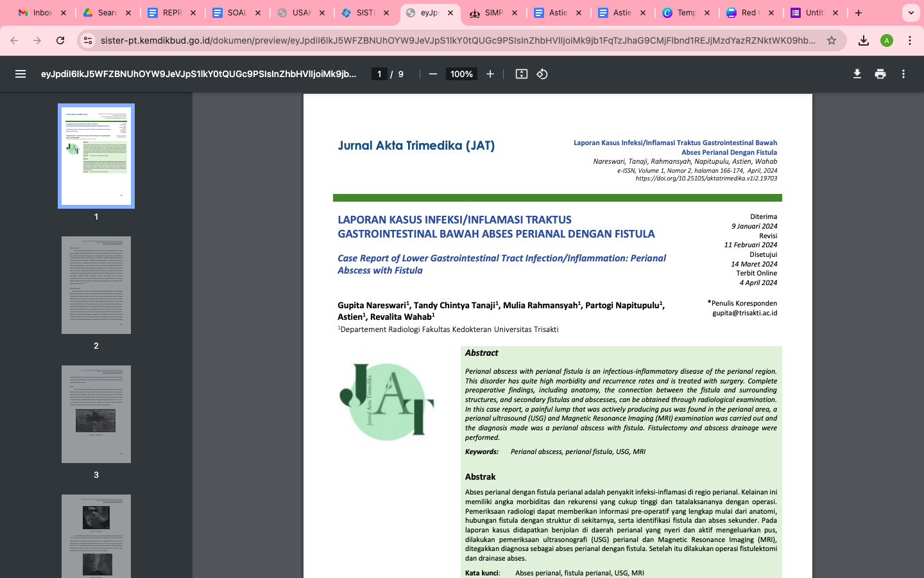924x578 pixels.
Task: Open Chrome downloads icon
Action: pyautogui.click(x=864, y=40)
